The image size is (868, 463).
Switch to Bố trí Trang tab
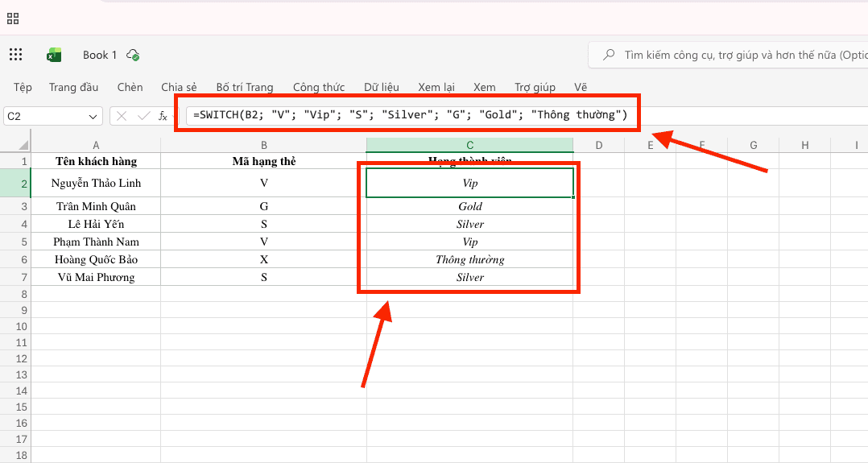[x=245, y=87]
